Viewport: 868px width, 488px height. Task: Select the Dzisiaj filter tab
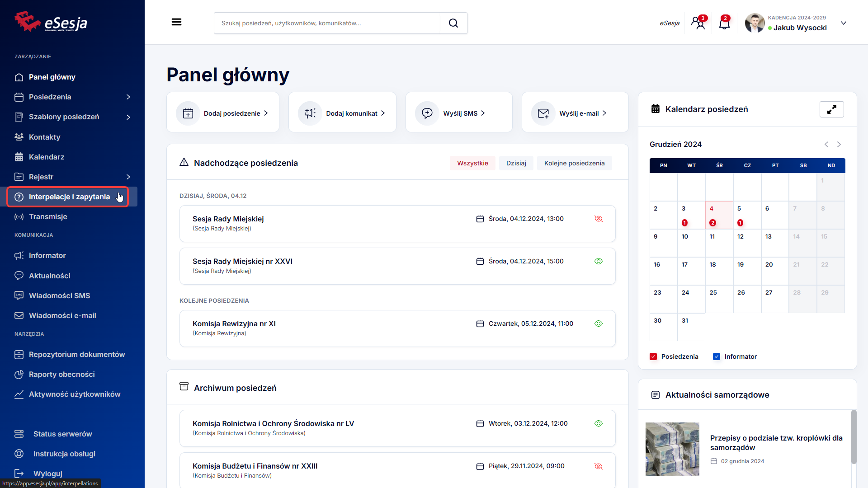[x=516, y=163]
